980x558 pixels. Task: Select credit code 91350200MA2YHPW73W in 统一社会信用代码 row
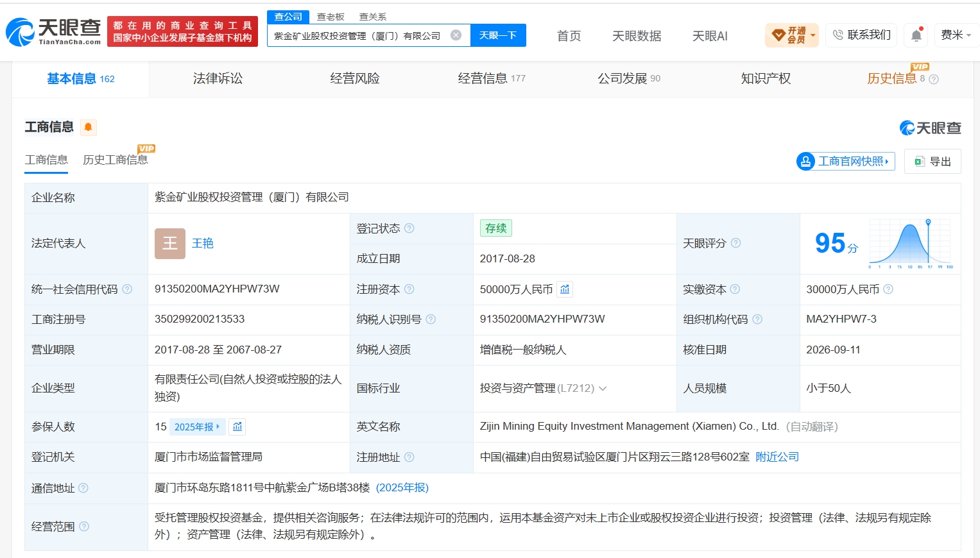coord(217,289)
